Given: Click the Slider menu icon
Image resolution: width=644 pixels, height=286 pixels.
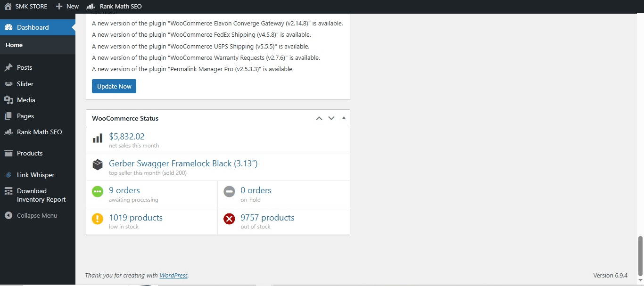Looking at the screenshot, I should tap(8, 84).
